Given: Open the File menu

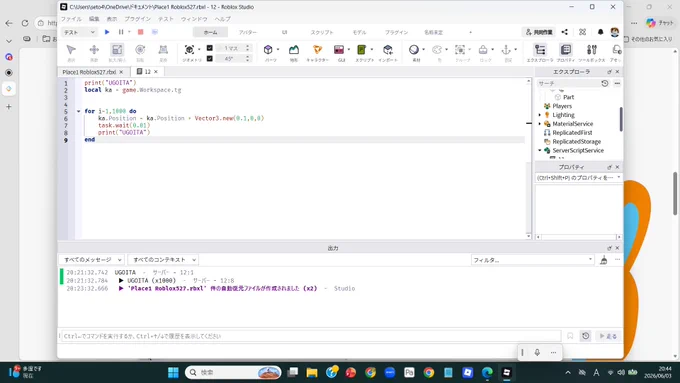Looking at the screenshot, I should (71, 19).
